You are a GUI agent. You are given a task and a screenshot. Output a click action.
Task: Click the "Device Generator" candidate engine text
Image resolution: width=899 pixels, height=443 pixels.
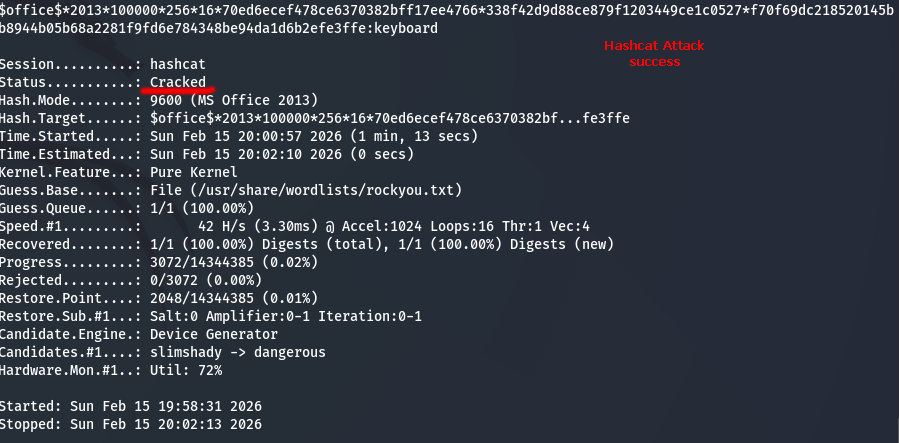click(x=214, y=334)
